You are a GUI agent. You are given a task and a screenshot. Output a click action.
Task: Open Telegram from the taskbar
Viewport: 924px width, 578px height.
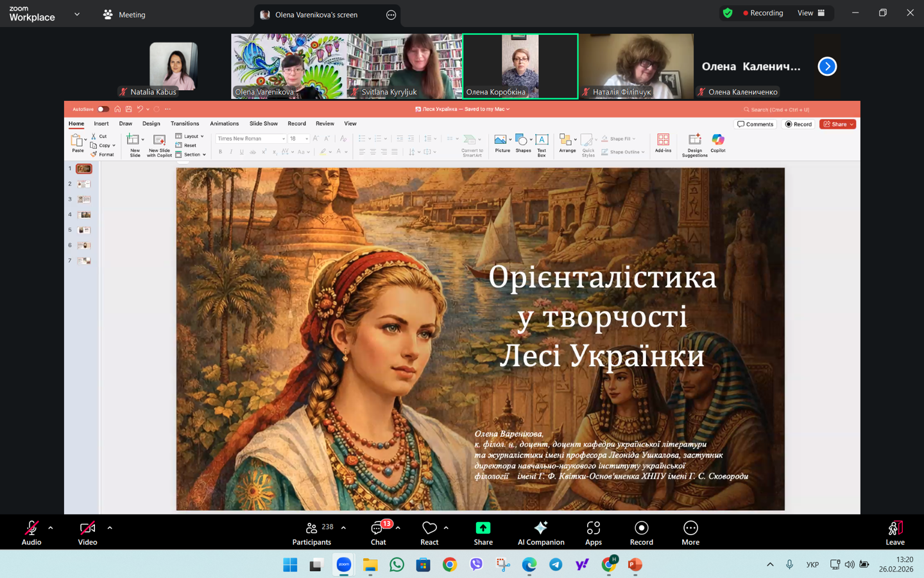coord(556,565)
